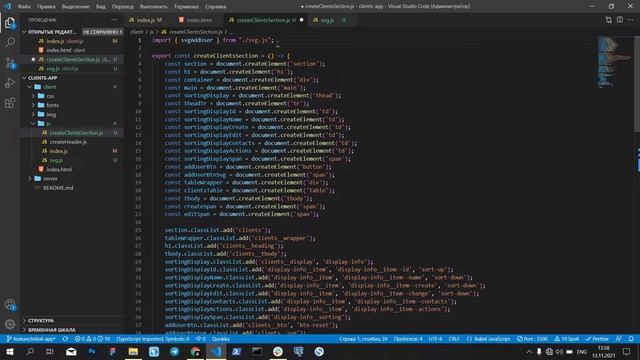Image resolution: width=640 pixels, height=360 pixels.
Task: Collapse the Open Editors section
Action: [24, 31]
